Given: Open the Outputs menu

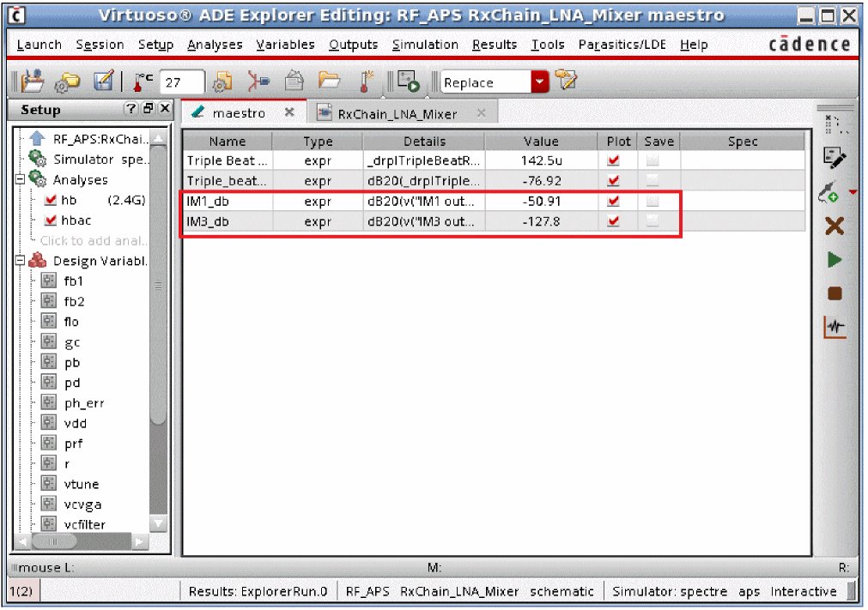Looking at the screenshot, I should click(353, 45).
